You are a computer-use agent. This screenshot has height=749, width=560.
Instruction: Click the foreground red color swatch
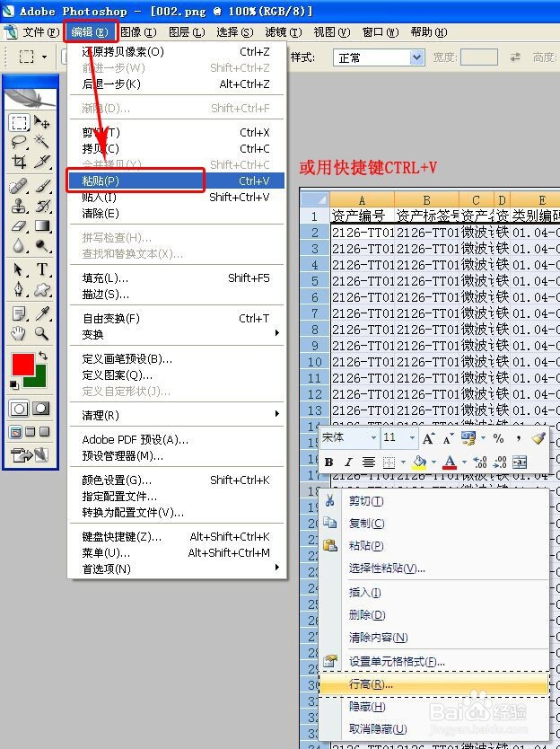[23, 365]
